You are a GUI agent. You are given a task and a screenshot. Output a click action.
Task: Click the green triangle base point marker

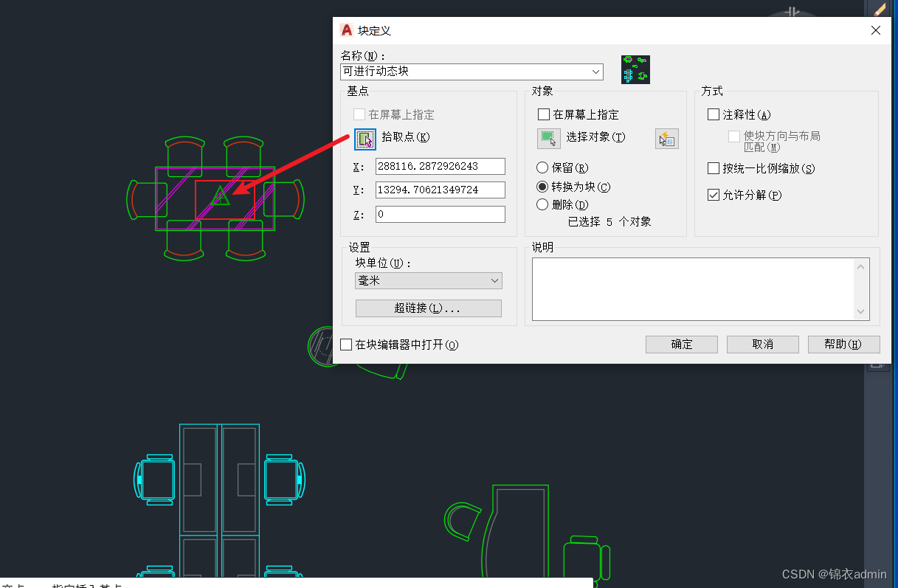click(221, 196)
